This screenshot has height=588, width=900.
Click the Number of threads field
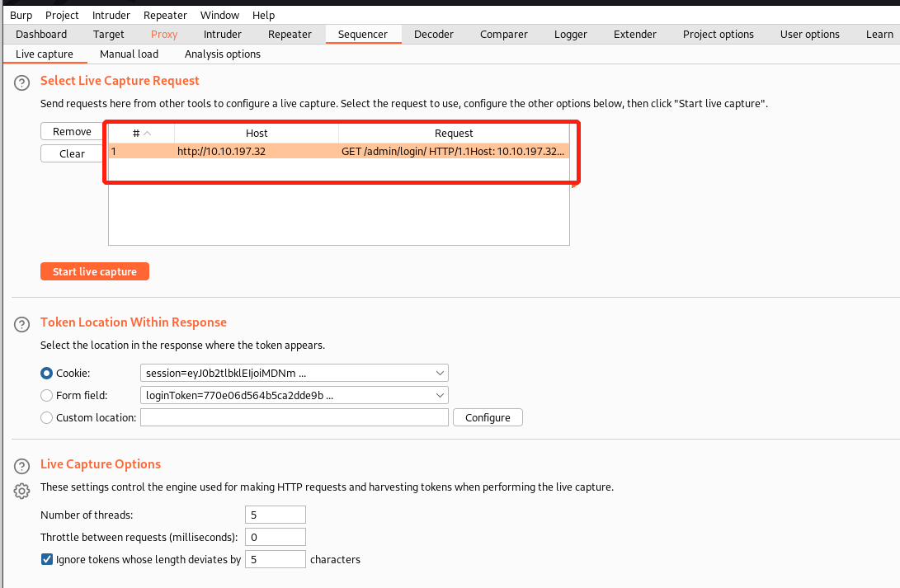275,515
